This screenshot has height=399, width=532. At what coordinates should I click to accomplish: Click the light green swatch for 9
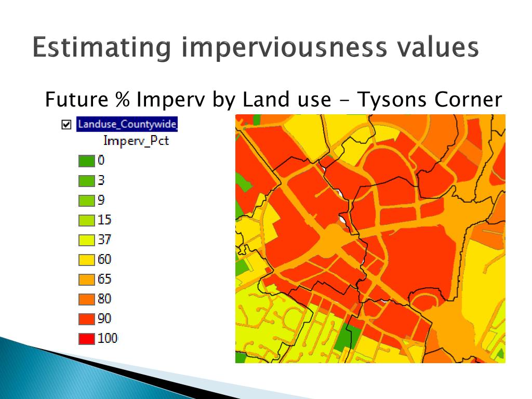click(87, 200)
